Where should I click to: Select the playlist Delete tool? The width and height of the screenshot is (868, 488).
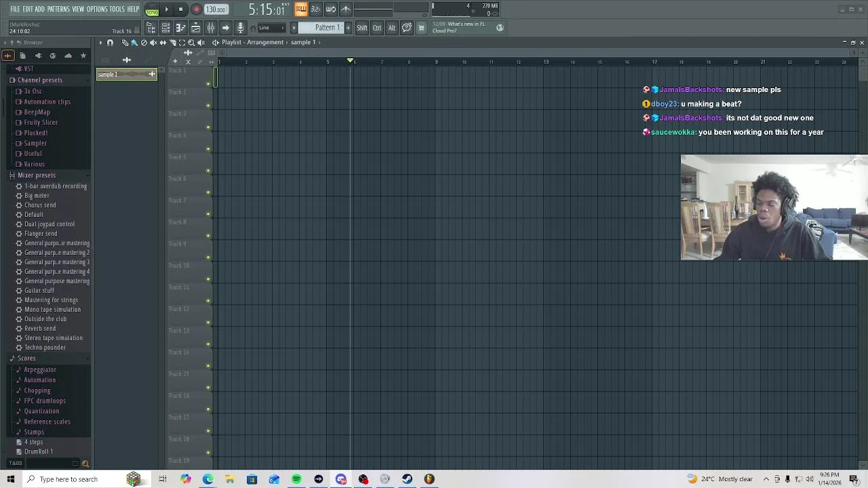[x=144, y=42]
